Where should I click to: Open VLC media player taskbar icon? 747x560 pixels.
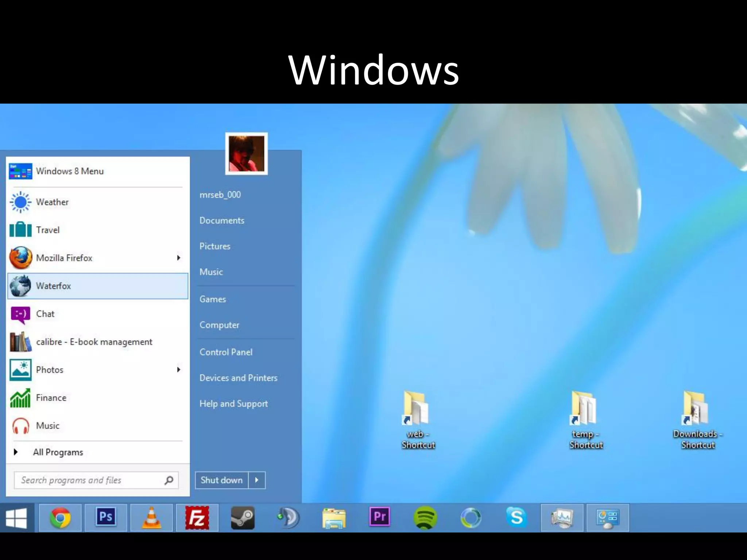tap(151, 518)
